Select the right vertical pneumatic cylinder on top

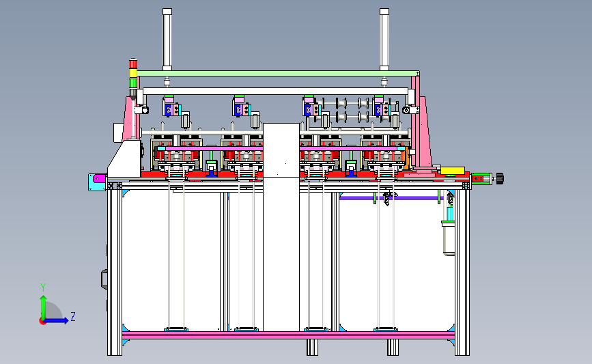384,40
